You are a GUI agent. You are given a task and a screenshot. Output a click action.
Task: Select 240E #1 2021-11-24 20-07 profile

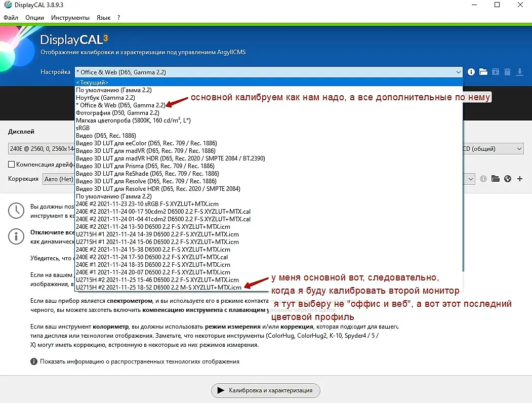[269, 272]
